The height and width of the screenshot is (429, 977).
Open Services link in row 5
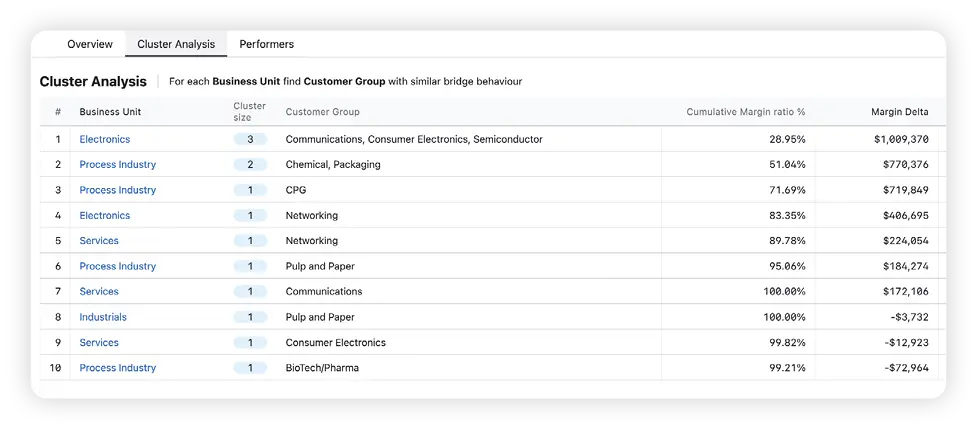coord(99,241)
